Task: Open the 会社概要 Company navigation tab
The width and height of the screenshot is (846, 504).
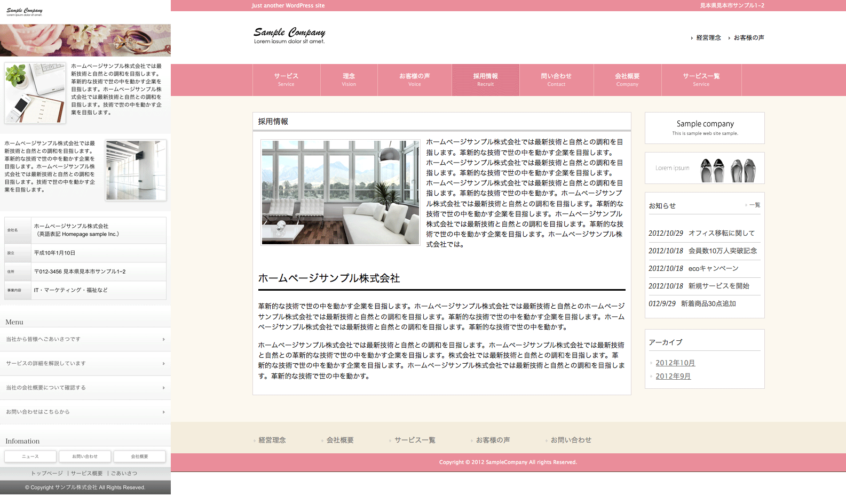Action: [x=627, y=79]
